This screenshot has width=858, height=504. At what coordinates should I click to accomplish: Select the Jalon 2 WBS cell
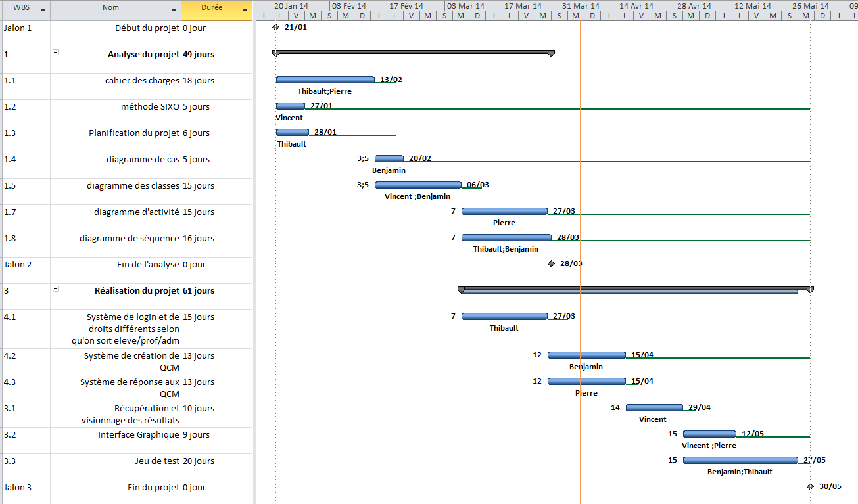point(25,265)
